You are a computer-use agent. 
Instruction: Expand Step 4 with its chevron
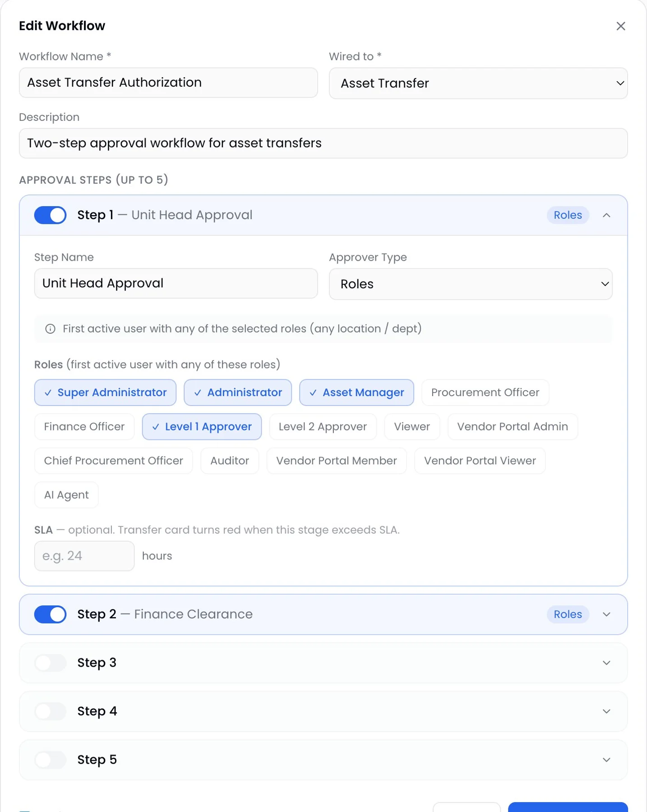pos(606,711)
